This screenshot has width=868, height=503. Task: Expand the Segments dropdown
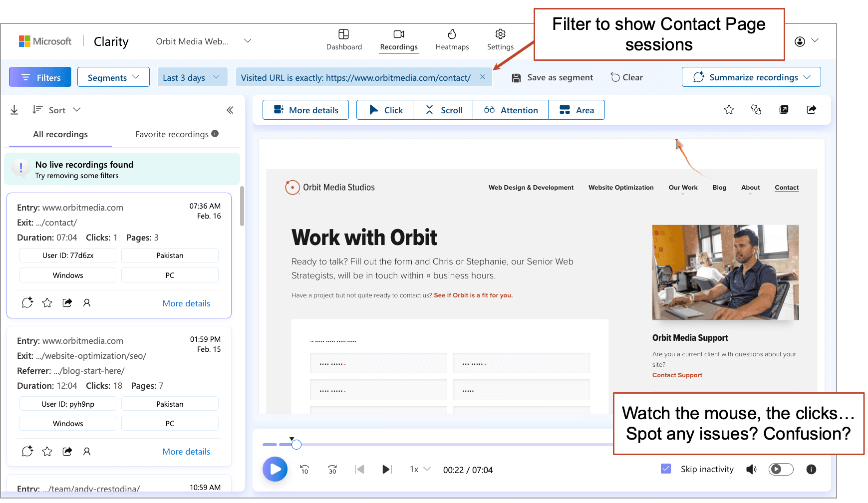(113, 77)
